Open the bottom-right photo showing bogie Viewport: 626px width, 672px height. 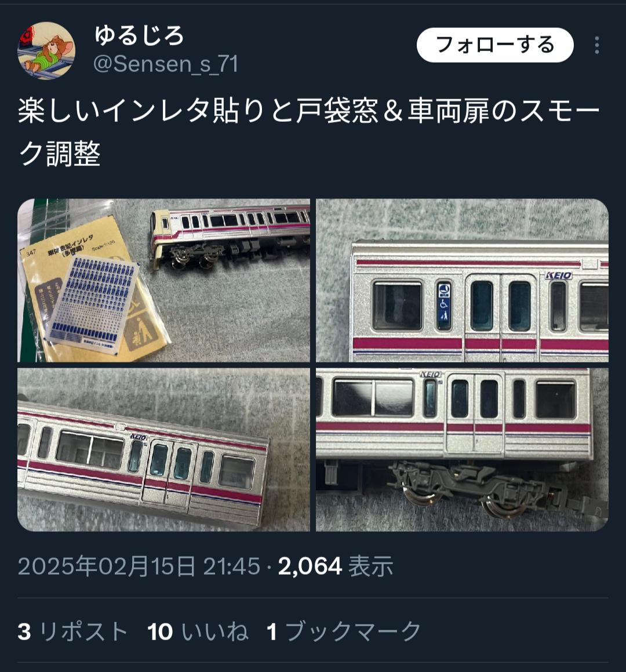point(462,449)
